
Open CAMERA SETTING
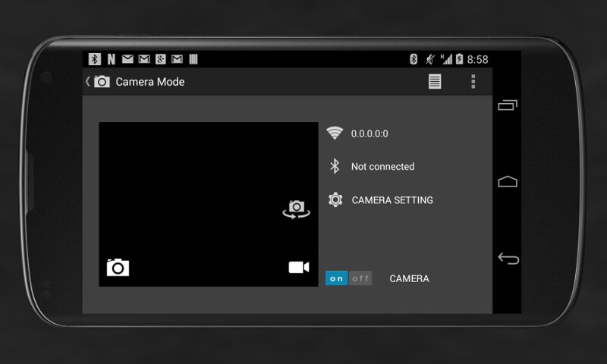[392, 200]
